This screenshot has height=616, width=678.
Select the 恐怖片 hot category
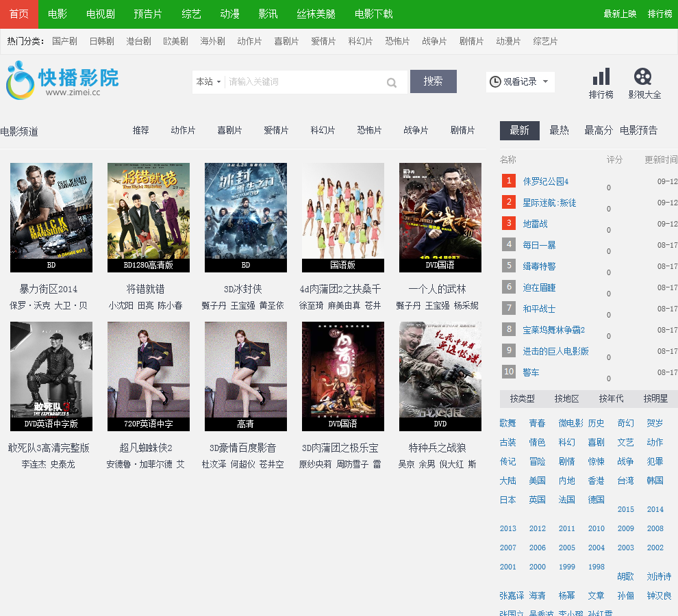pyautogui.click(x=397, y=42)
